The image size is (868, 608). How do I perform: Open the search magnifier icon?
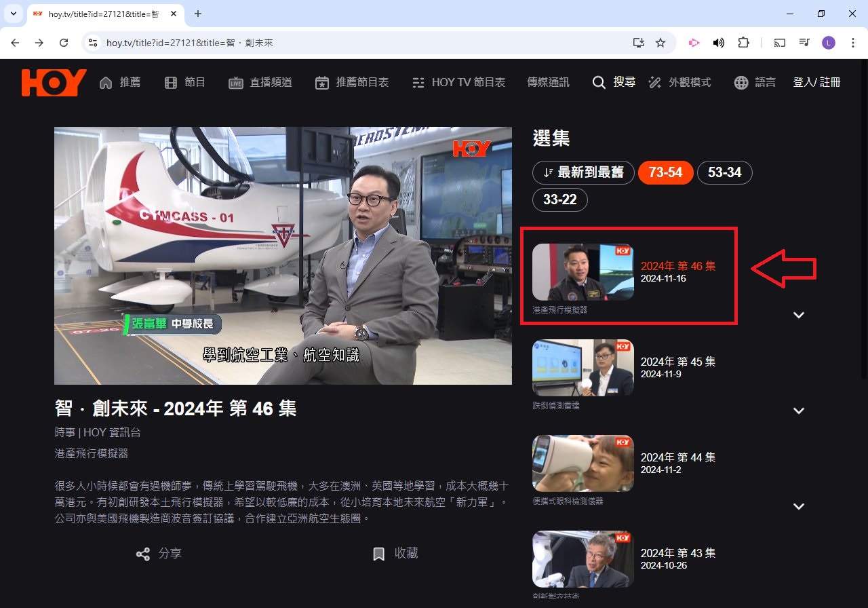(x=598, y=82)
